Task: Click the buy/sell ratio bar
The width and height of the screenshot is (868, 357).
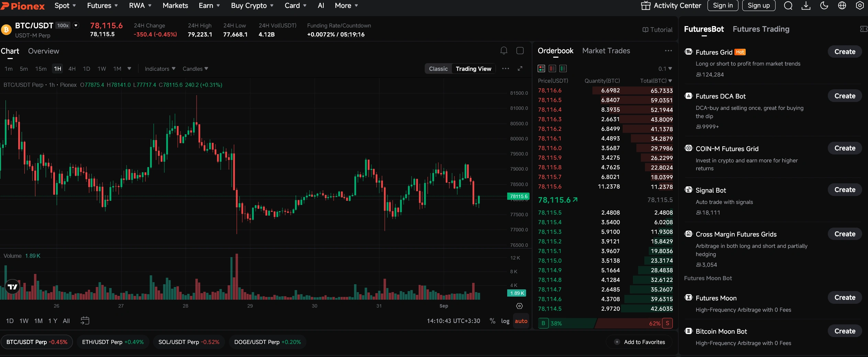Action: coord(605,323)
